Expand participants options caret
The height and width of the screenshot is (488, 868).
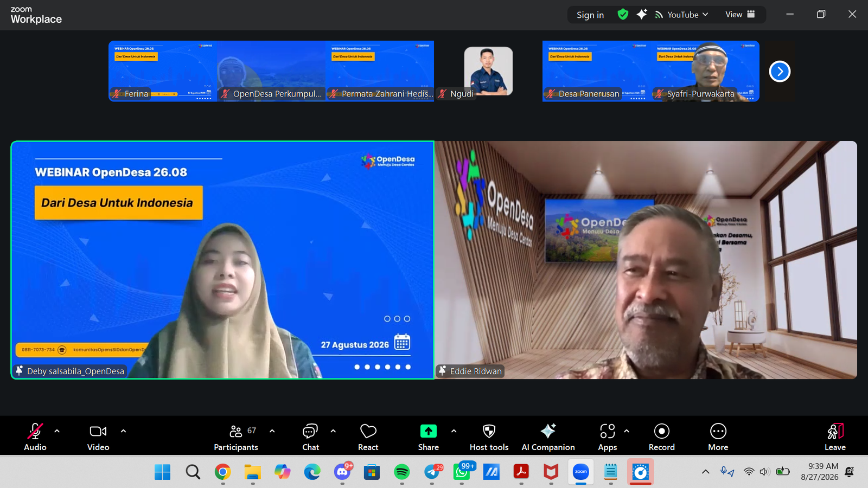tap(272, 432)
